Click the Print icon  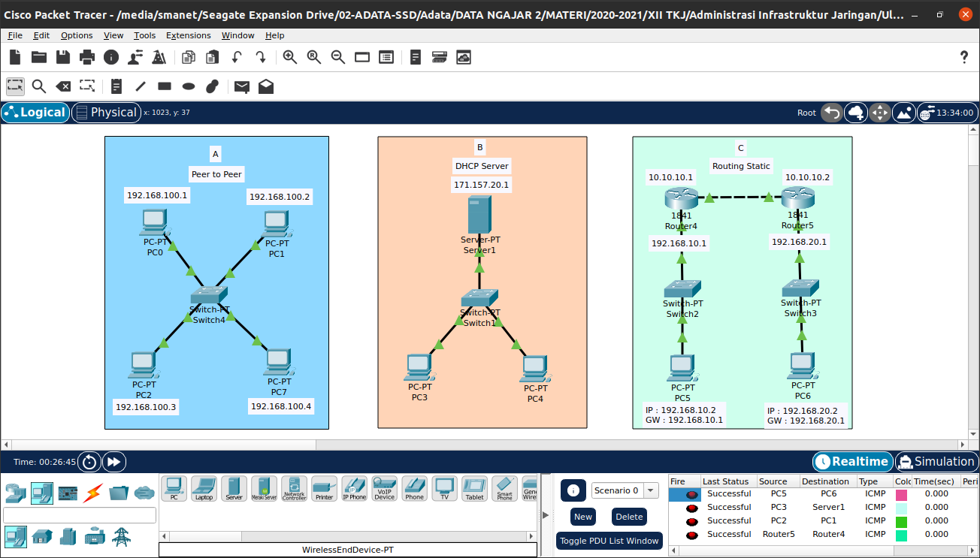coord(87,57)
